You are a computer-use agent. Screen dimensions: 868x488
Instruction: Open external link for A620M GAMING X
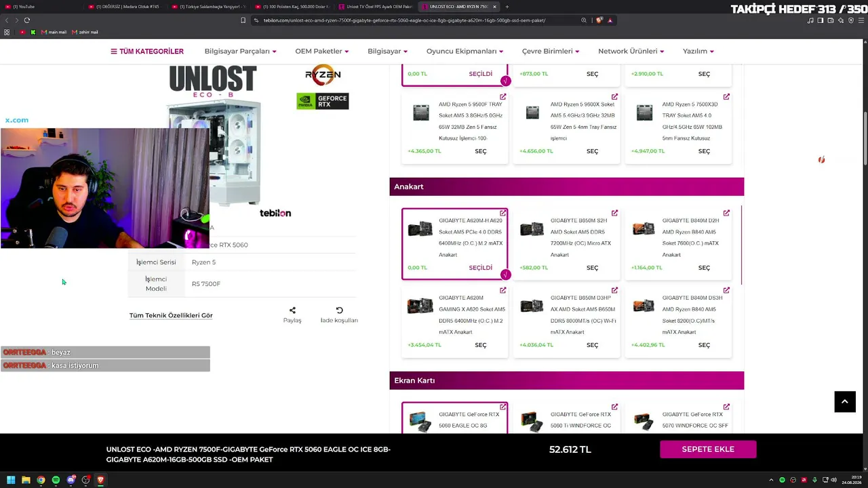502,290
